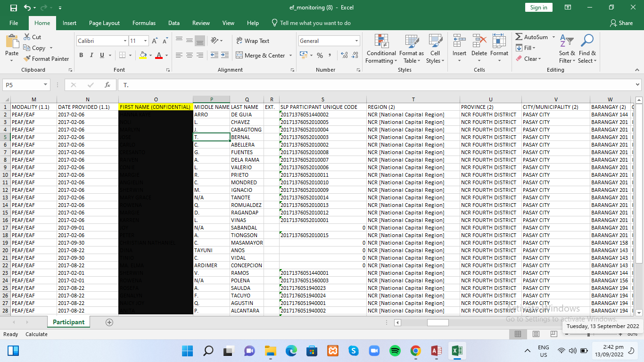Click the Percent Style icon
The height and width of the screenshot is (362, 644).
point(320,56)
